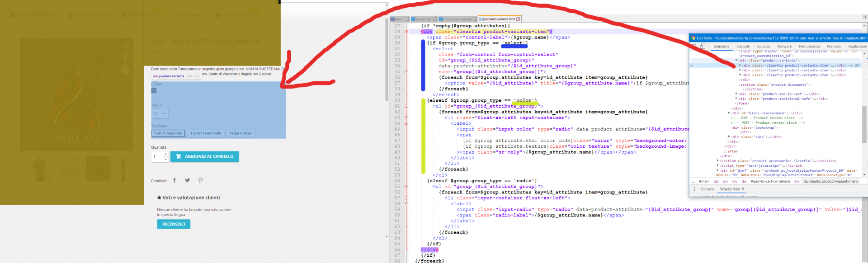Click the cart icon in Aggiungi al carrello

179,156
